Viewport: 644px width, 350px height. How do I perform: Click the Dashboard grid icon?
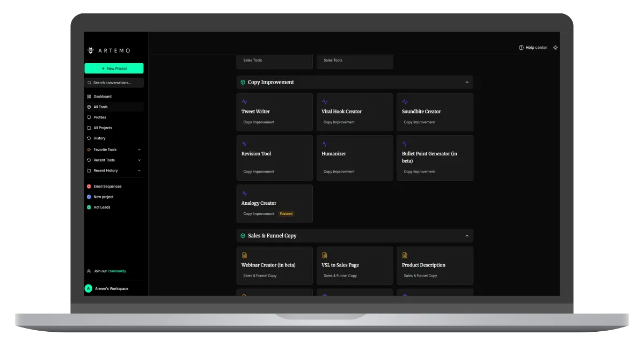[x=89, y=96]
